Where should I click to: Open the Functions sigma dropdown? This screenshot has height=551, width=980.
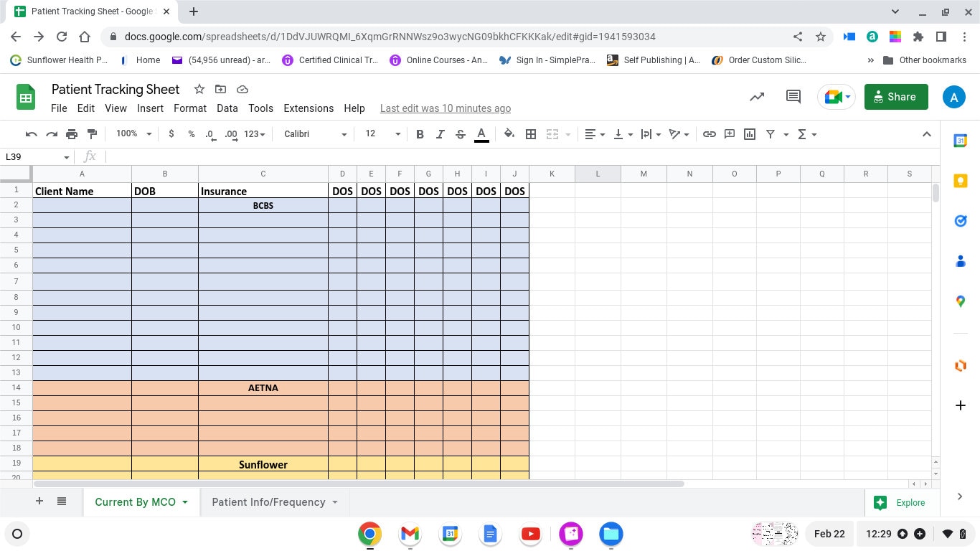point(807,134)
